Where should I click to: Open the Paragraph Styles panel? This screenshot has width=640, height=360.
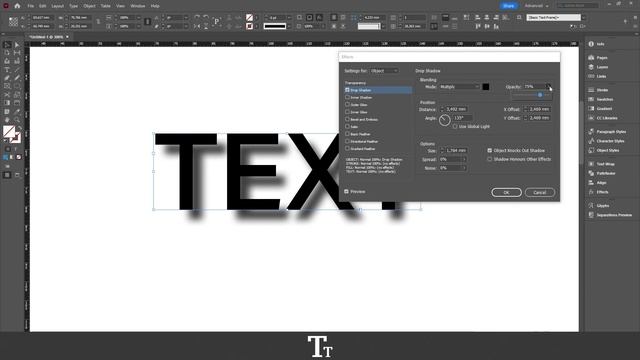(607, 131)
